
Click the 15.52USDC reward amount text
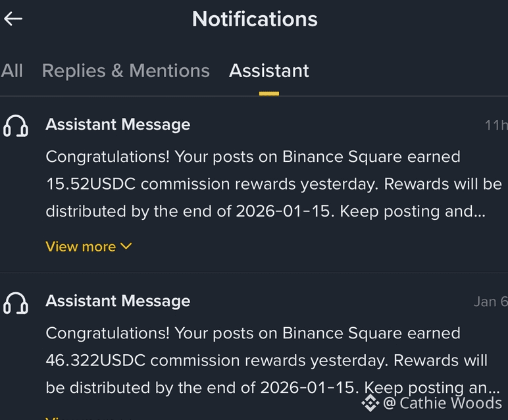click(91, 184)
